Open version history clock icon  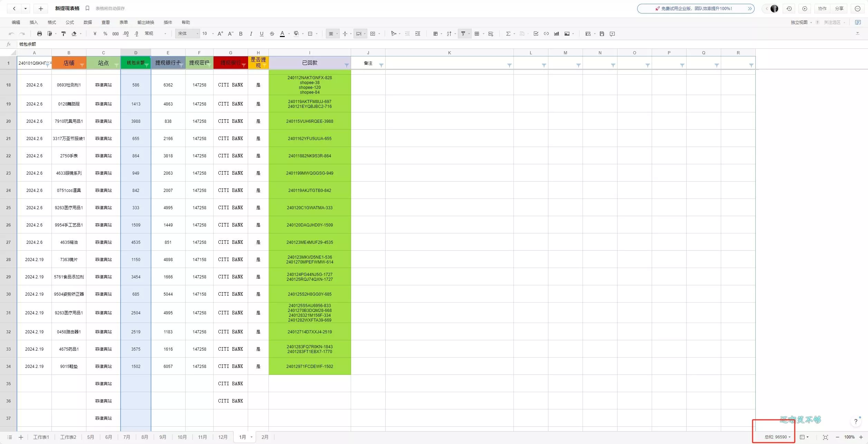789,9
